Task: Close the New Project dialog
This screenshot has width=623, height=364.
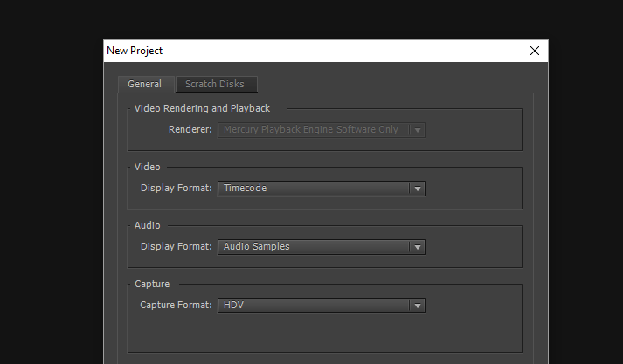Action: [x=535, y=51]
